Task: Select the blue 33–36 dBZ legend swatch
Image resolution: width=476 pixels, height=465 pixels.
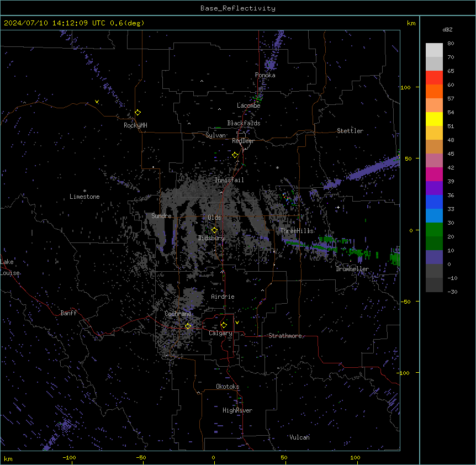Action: click(434, 202)
